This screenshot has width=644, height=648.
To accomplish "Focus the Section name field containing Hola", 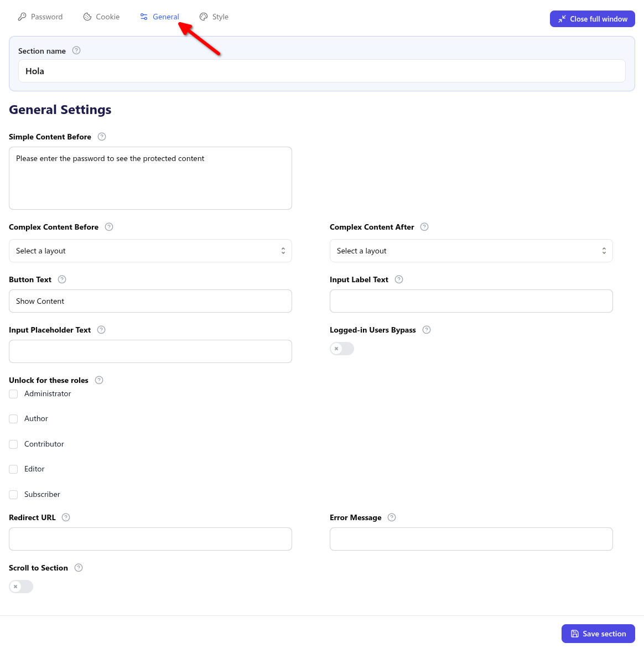I will point(322,71).
